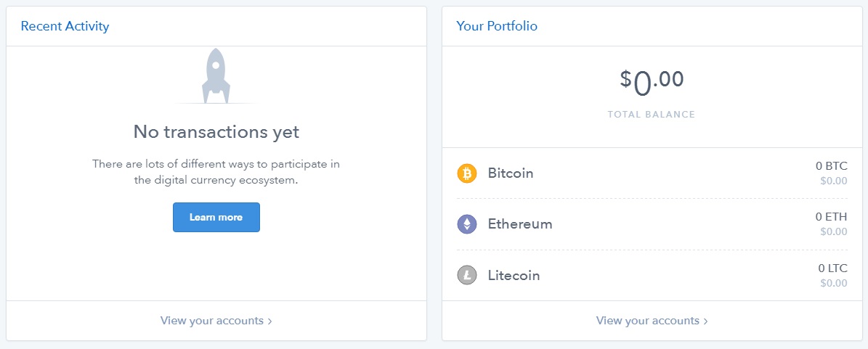Click the Recent Activity panel heading
The height and width of the screenshot is (349, 868).
(x=65, y=26)
